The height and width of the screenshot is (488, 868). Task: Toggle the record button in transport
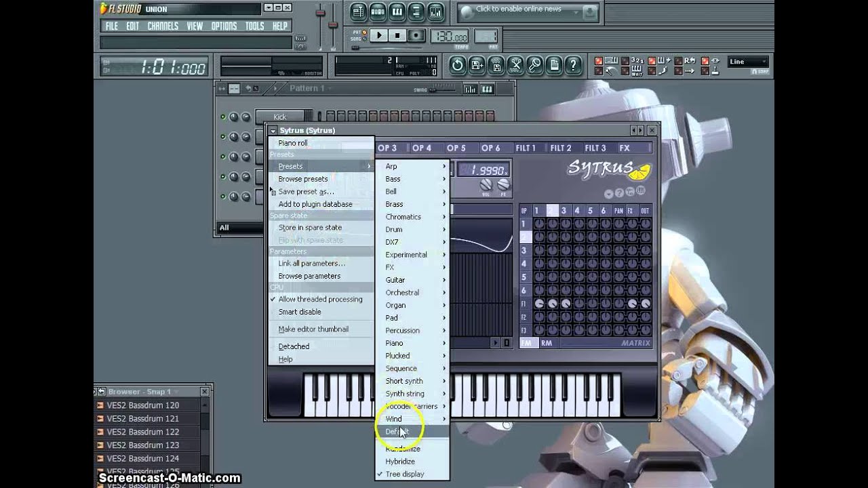coord(416,36)
